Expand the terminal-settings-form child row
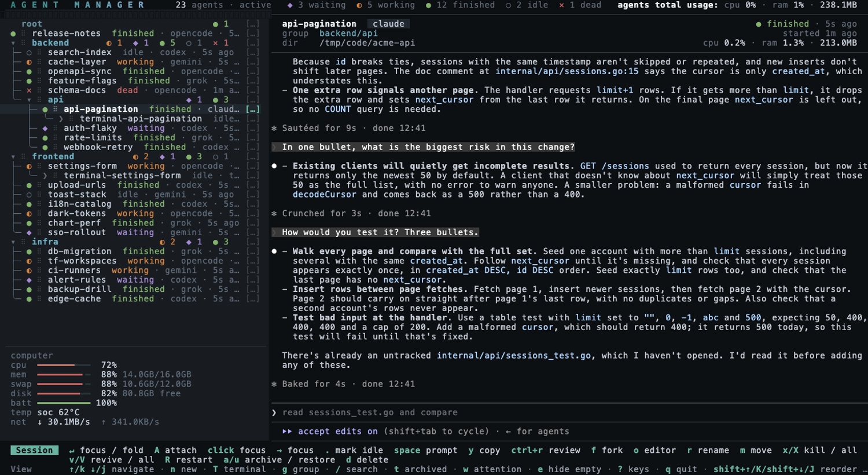The height and width of the screenshot is (475, 868). coord(45,176)
